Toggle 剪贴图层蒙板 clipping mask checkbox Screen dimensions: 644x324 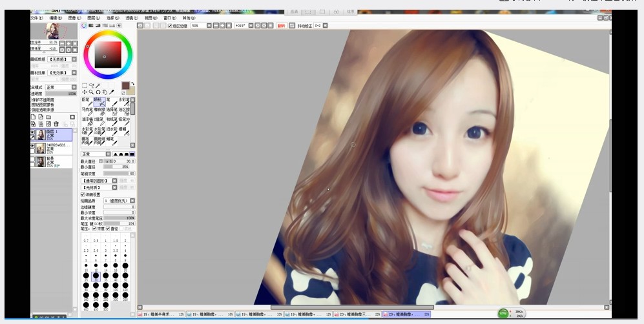pyautogui.click(x=32, y=105)
